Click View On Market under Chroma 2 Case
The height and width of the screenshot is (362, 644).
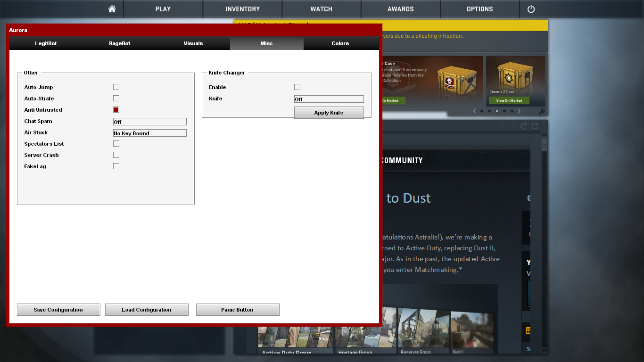(509, 100)
